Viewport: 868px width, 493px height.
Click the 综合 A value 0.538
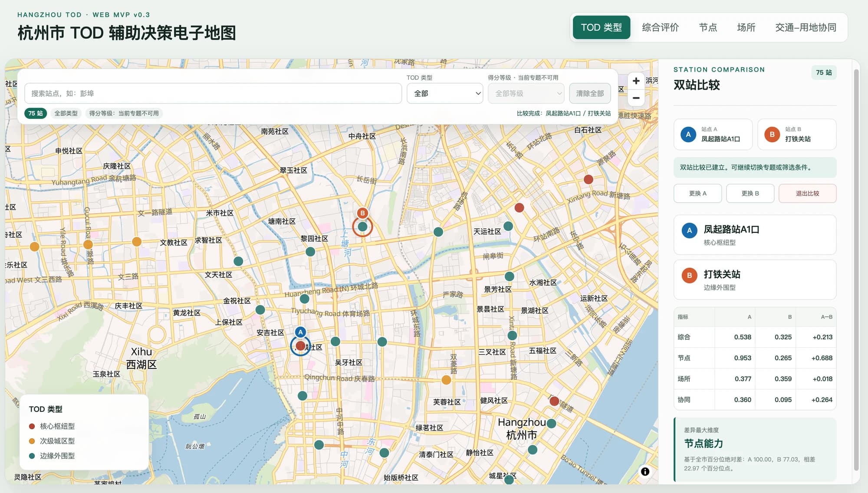click(x=743, y=337)
